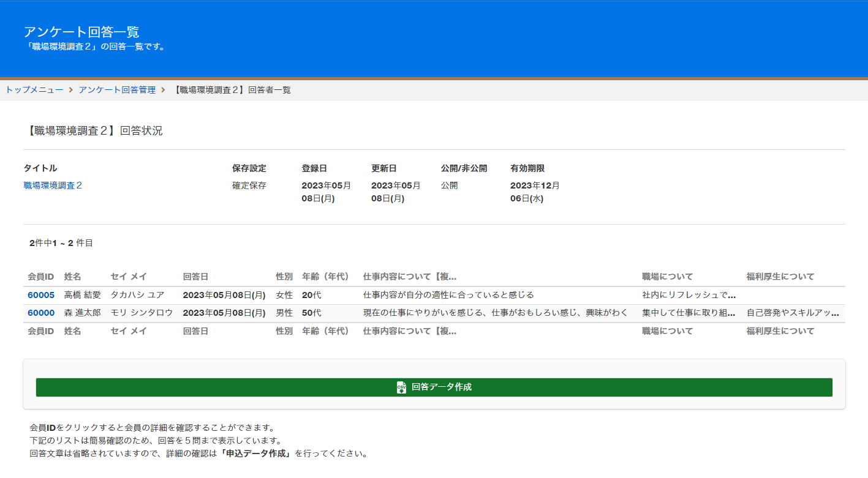Open トップメニュー breadcrumb link

[34, 90]
